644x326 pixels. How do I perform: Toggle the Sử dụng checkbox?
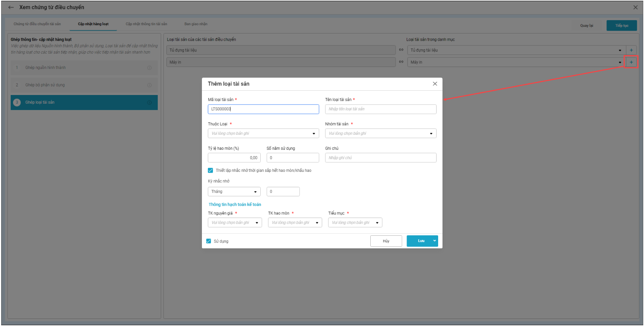tap(209, 241)
